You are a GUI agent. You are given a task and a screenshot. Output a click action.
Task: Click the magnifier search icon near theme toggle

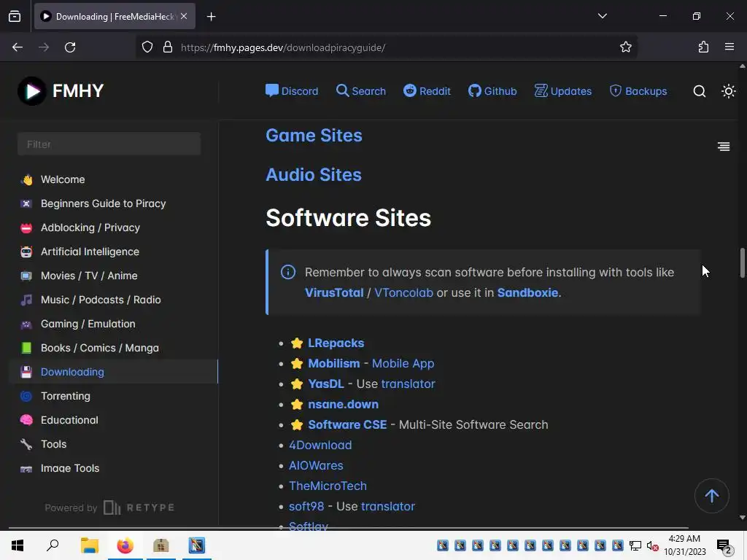point(699,91)
